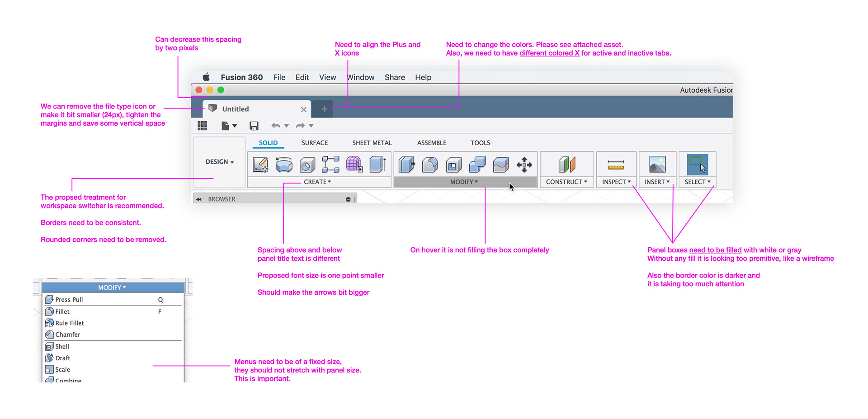Collapse the Browser with double-arrow
Screen dimensions: 868x419
[199, 199]
